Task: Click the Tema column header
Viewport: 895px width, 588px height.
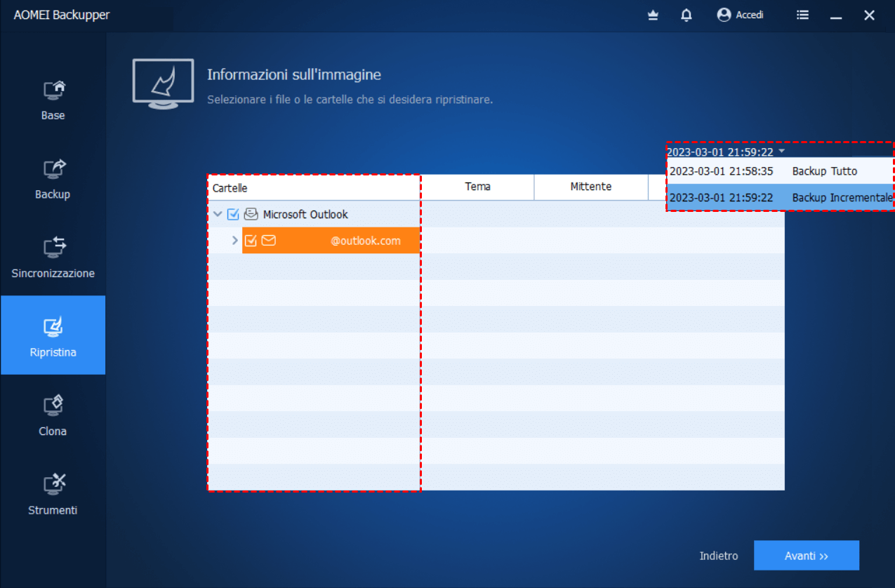Action: click(478, 187)
